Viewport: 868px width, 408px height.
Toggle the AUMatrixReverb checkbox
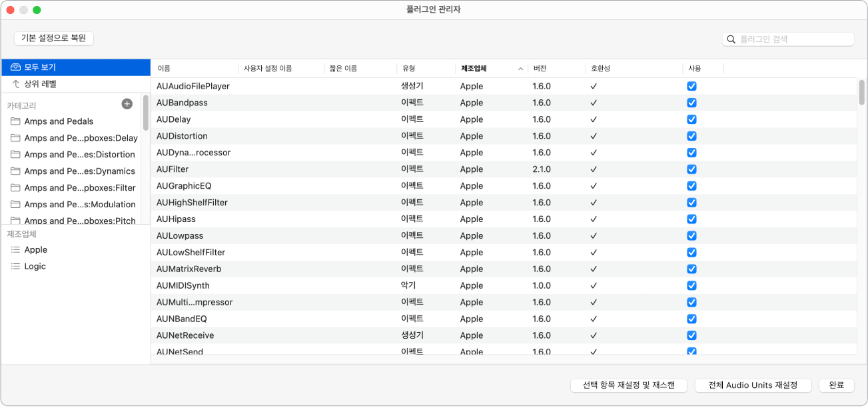click(691, 269)
